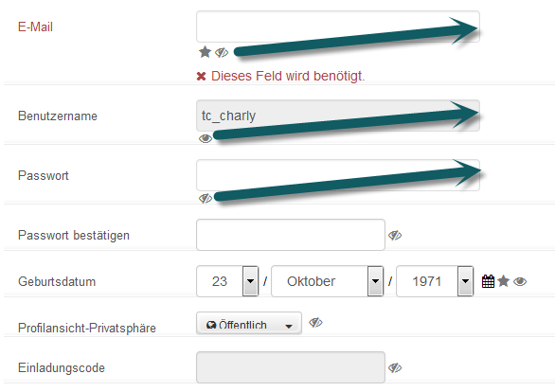Screen dimensions: 555x392
Task: Open the calendar icon next to Geburtsdatum
Action: pyautogui.click(x=488, y=281)
